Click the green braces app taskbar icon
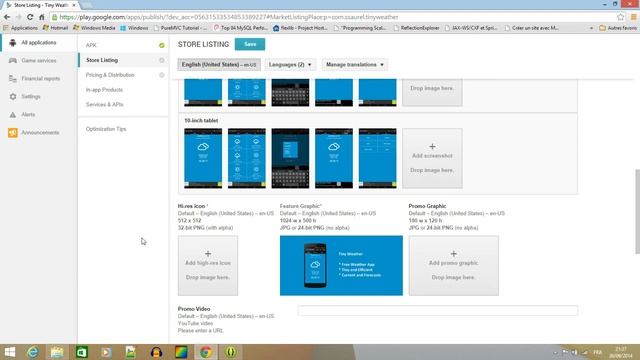Viewport: 640px width, 360px height. [x=231, y=352]
